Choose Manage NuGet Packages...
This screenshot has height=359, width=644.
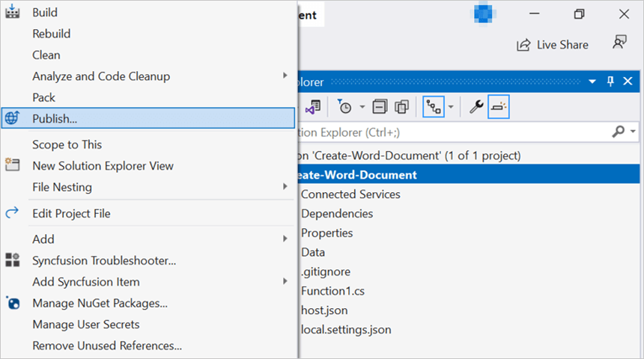point(100,303)
